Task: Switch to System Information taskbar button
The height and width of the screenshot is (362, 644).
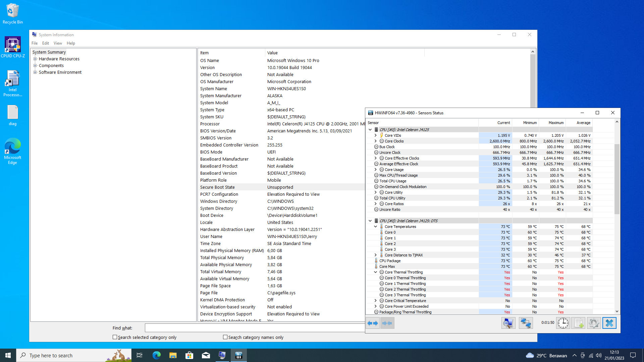Action: 222,355
